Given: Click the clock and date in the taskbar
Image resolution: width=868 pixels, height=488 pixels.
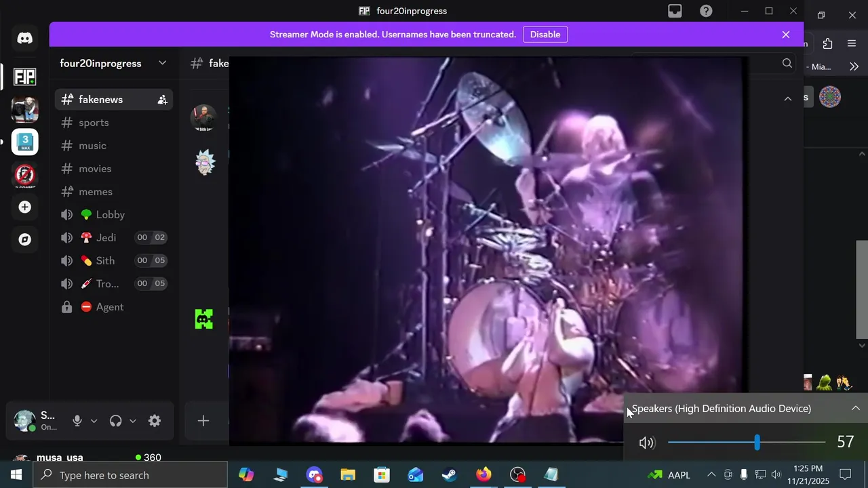Looking at the screenshot, I should (808, 474).
